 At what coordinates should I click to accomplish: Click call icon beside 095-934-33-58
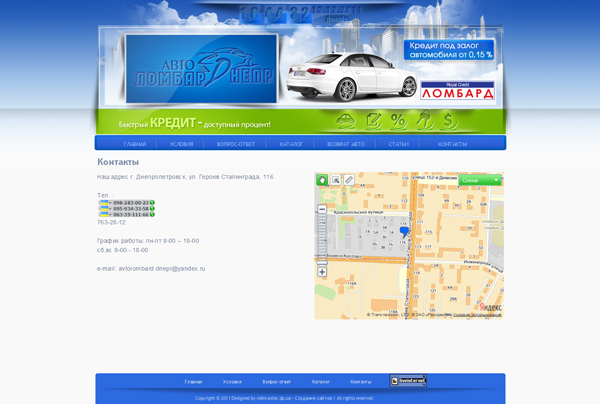click(x=152, y=209)
